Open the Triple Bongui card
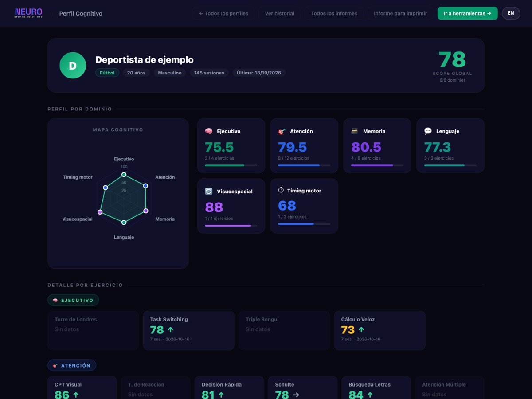Image resolution: width=532 pixels, height=399 pixels. pos(284,331)
